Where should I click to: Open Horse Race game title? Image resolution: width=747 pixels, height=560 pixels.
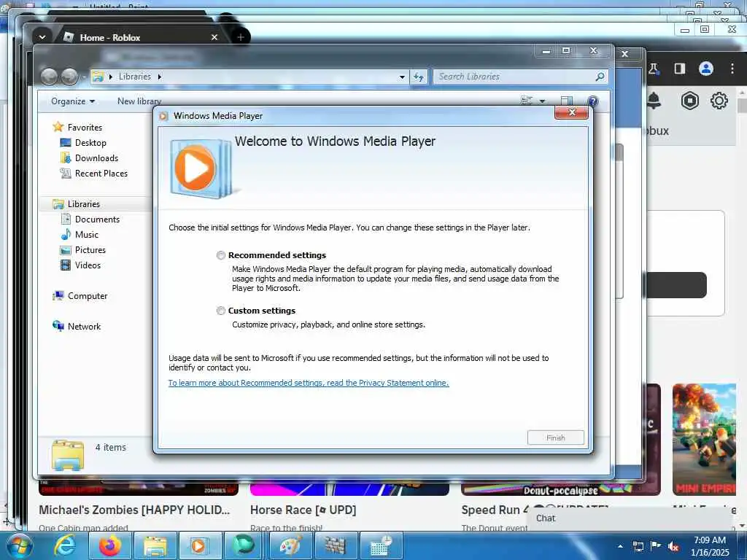[x=303, y=510]
